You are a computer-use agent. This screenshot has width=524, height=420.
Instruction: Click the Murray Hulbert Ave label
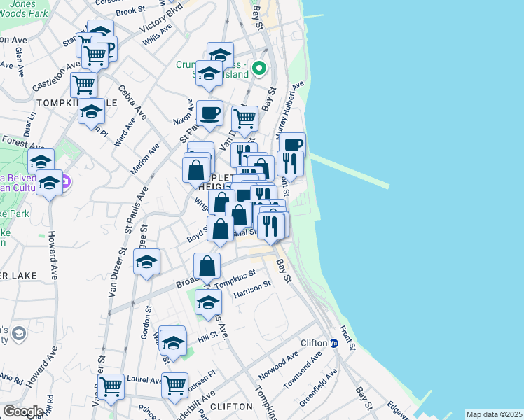pos(290,110)
